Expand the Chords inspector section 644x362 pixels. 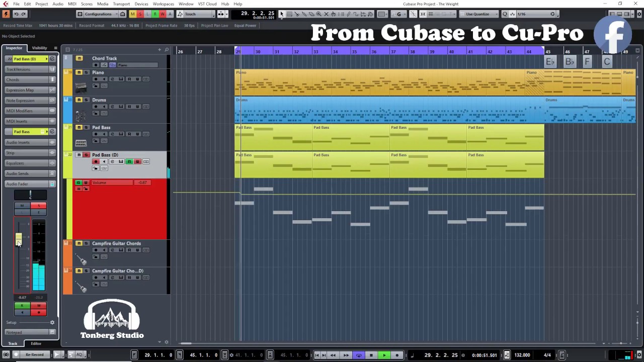tap(30, 79)
